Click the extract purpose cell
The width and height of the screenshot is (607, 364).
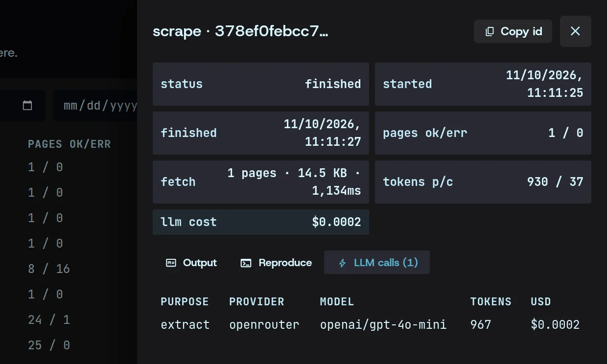point(185,324)
